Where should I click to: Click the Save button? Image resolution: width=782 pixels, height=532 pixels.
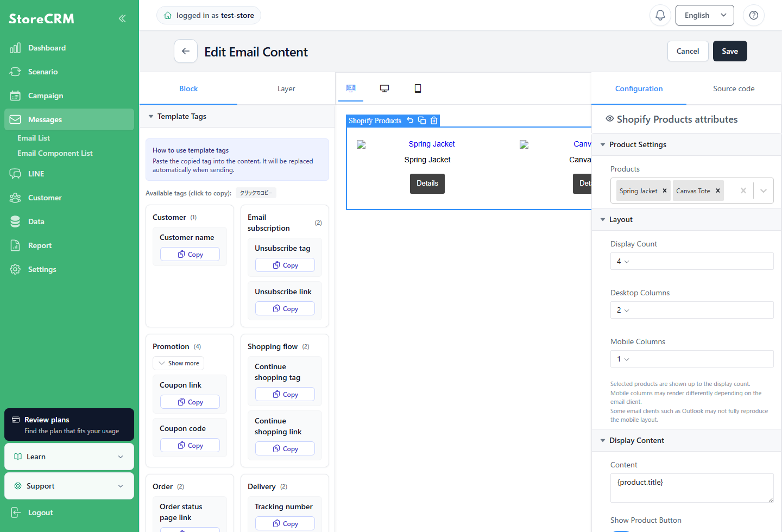pyautogui.click(x=730, y=51)
